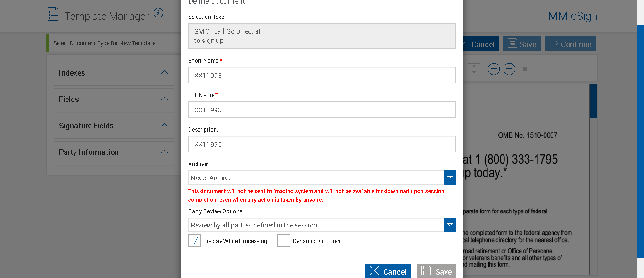Collapse the Indexes panel

[x=165, y=73]
